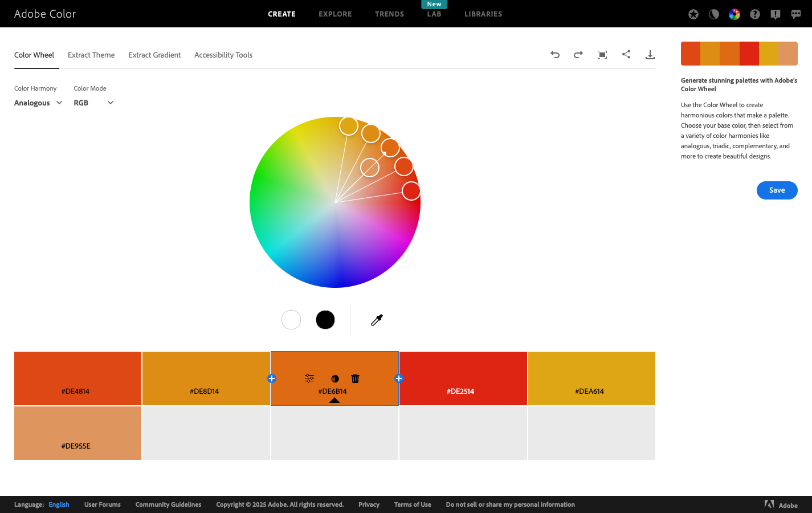Add a new color after #DE6B14
The height and width of the screenshot is (513, 812).
[399, 378]
